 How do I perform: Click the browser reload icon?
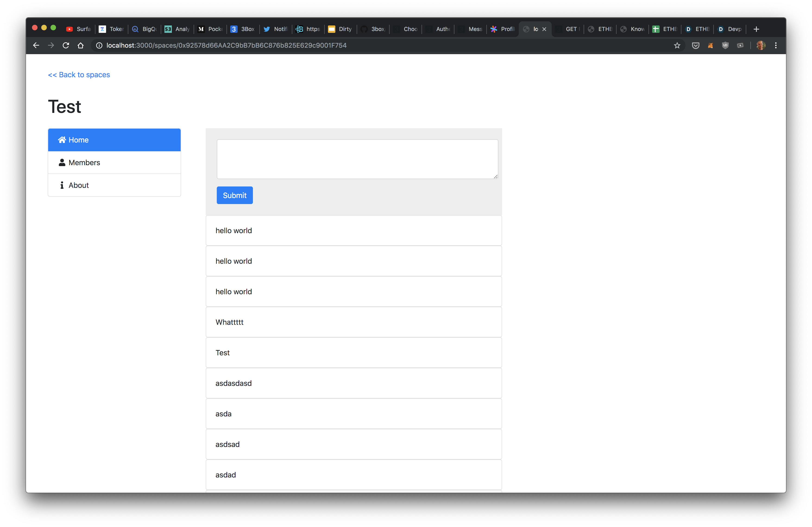click(x=66, y=45)
